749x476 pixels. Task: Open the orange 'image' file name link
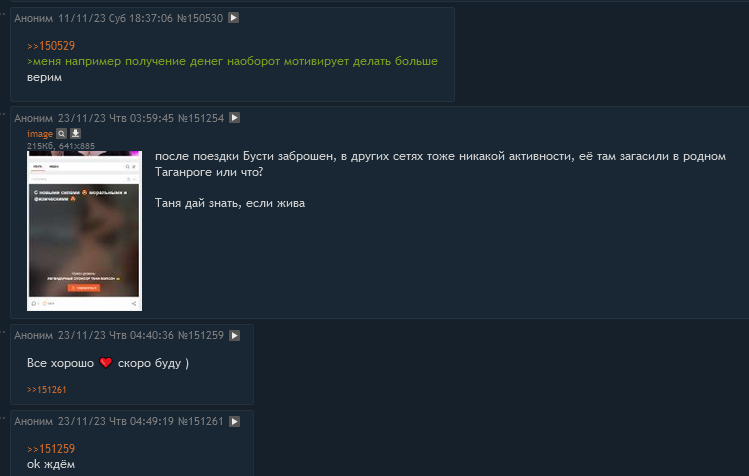point(40,134)
